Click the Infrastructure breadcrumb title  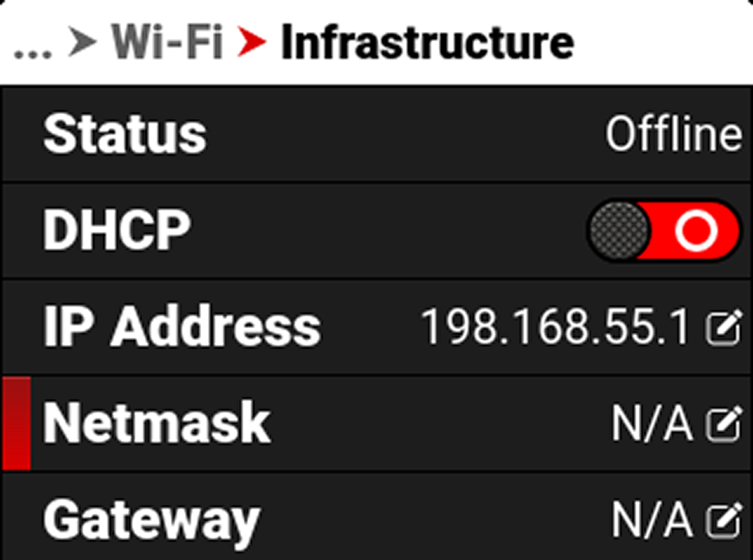click(427, 43)
